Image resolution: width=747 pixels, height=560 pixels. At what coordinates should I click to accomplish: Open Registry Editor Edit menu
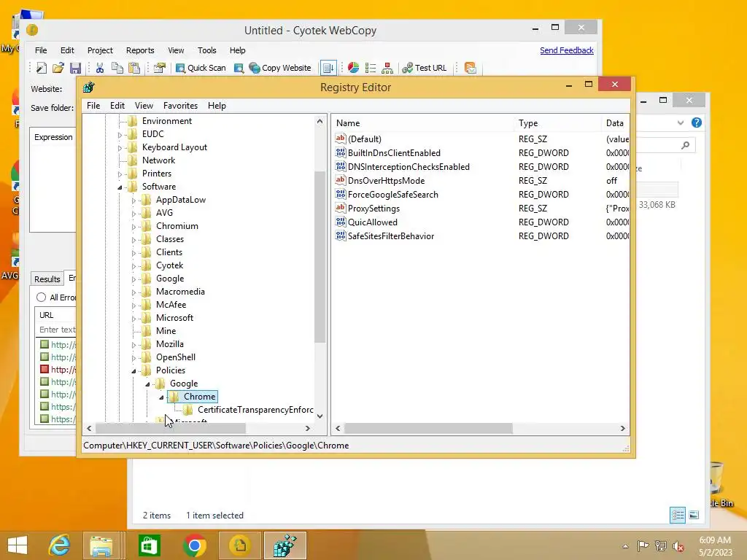tap(117, 106)
